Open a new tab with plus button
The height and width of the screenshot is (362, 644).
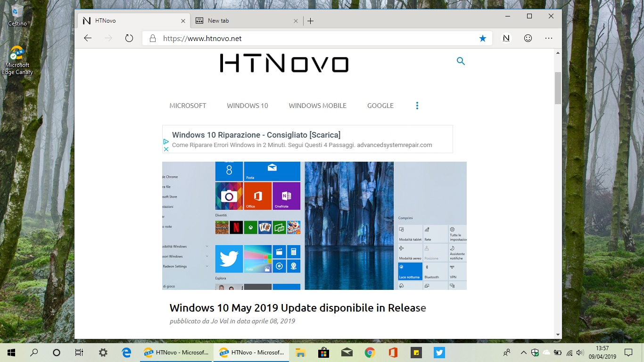[310, 21]
